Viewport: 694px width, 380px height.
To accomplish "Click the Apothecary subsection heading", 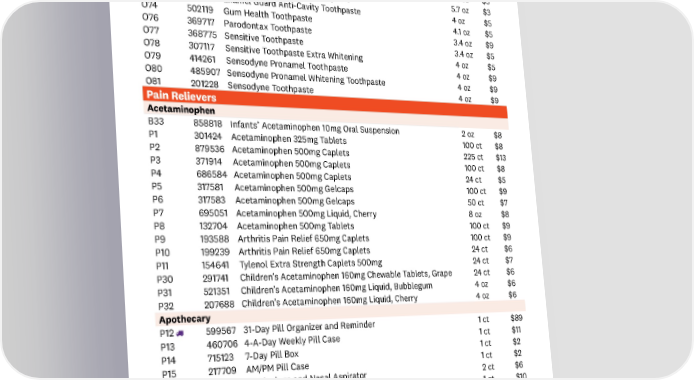I will (x=185, y=319).
